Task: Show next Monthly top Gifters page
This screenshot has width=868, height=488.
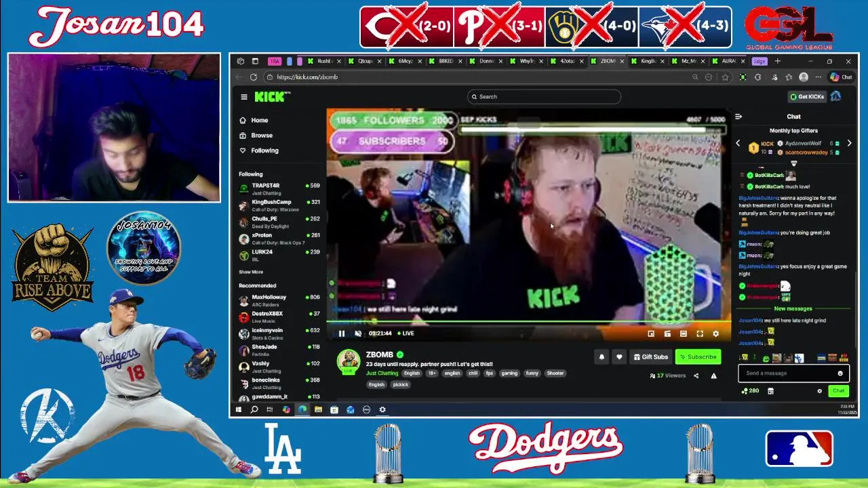Action: coord(849,144)
